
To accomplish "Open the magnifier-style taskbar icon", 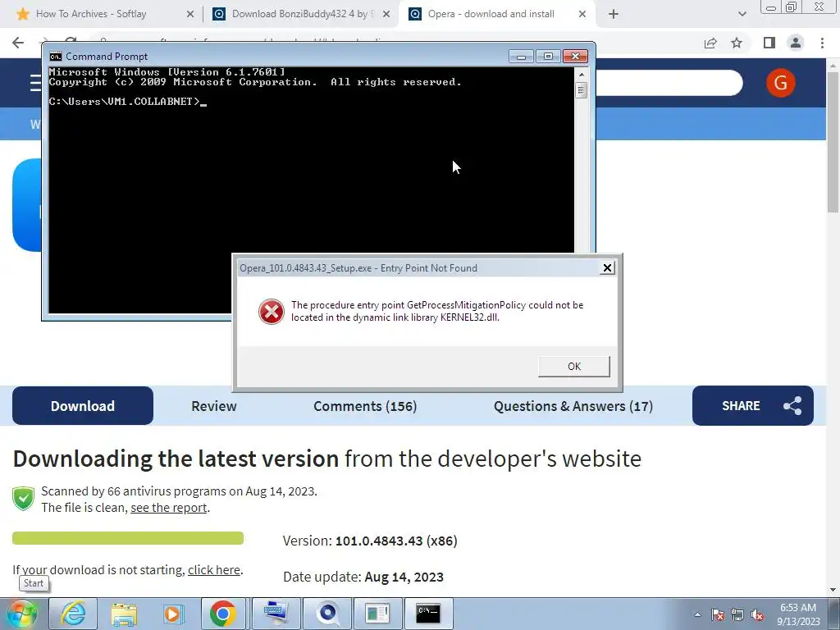I will tap(326, 614).
